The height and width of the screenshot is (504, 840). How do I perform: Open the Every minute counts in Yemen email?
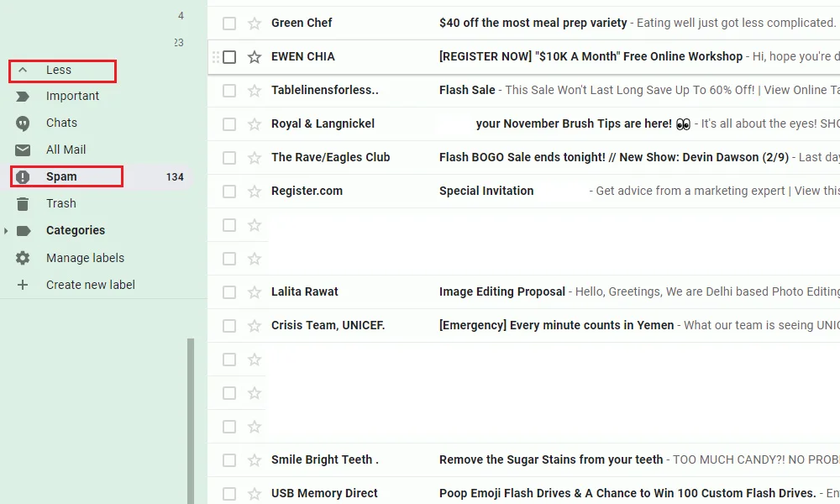point(556,325)
